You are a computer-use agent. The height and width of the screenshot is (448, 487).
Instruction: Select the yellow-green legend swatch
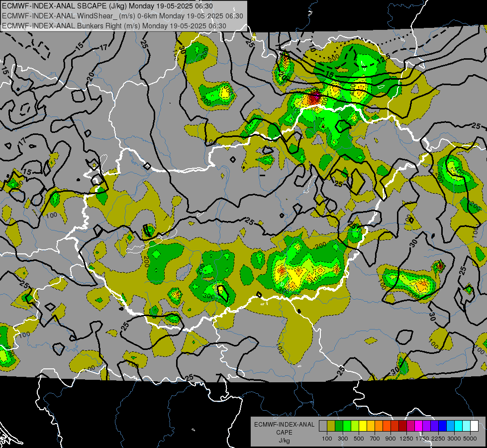(355, 426)
